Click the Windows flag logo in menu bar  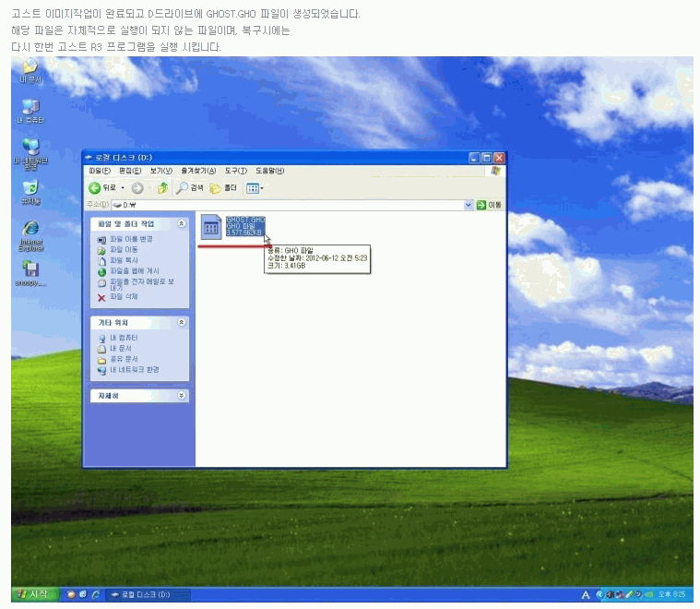[495, 171]
